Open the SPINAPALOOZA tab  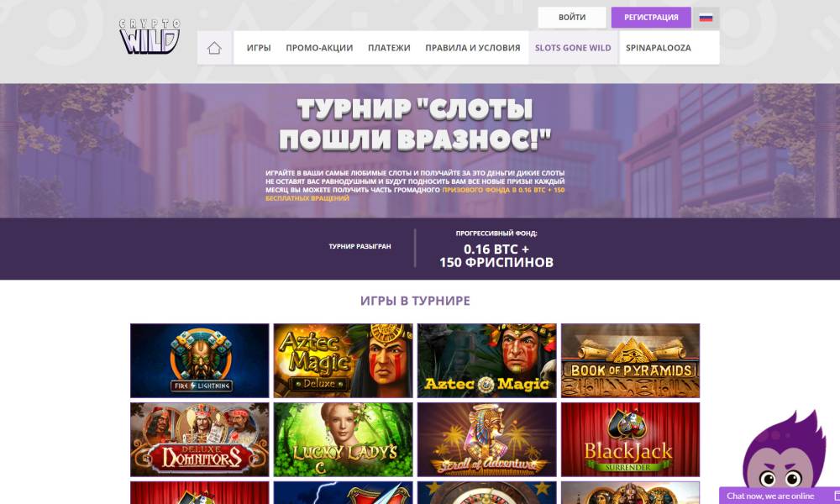coord(659,48)
